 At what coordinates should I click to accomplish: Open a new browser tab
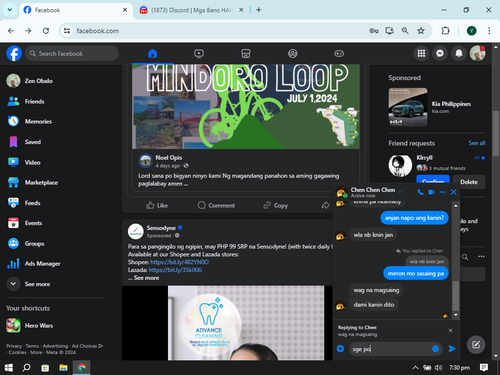pyautogui.click(x=259, y=10)
